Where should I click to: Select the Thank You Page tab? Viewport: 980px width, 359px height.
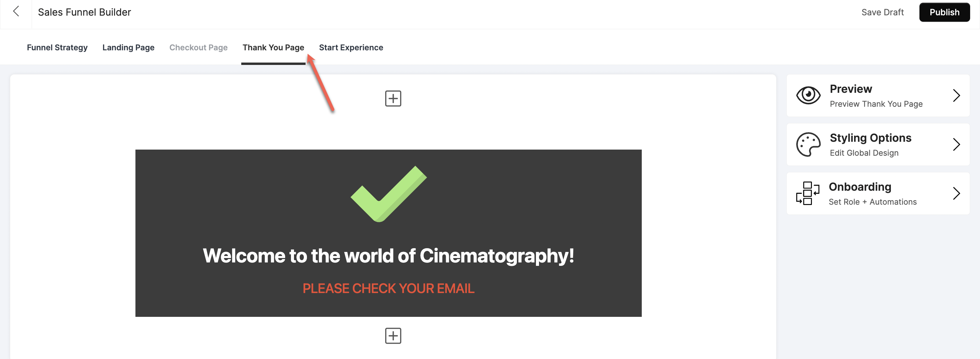273,48
